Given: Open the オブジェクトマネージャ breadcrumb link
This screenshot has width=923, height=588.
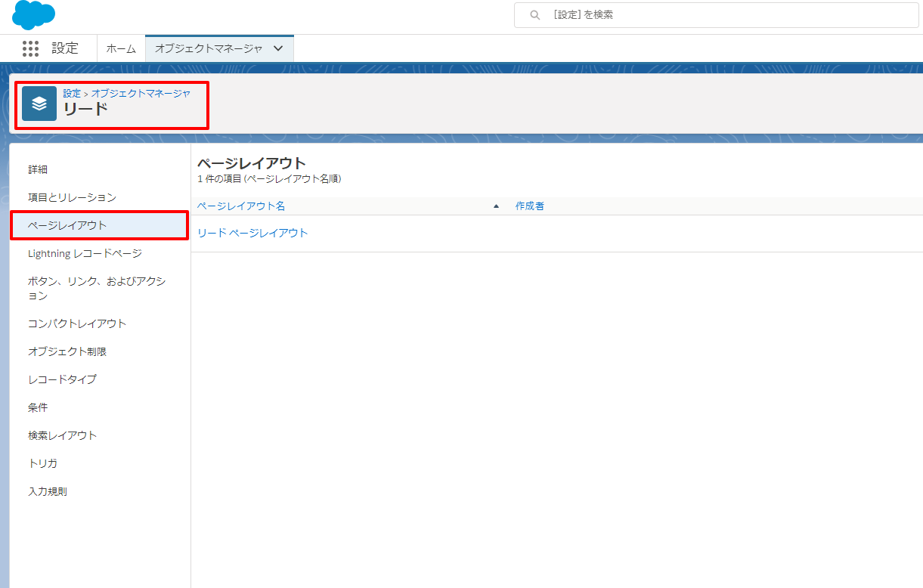Looking at the screenshot, I should (141, 93).
